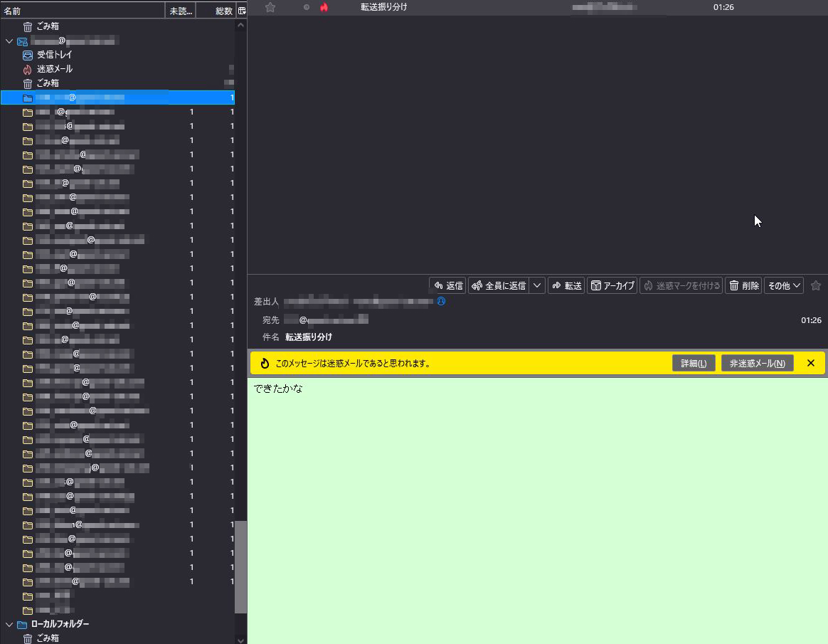The image size is (828, 644).
Task: Mark as not junk with 非迷惑メール(N)
Action: 757,363
